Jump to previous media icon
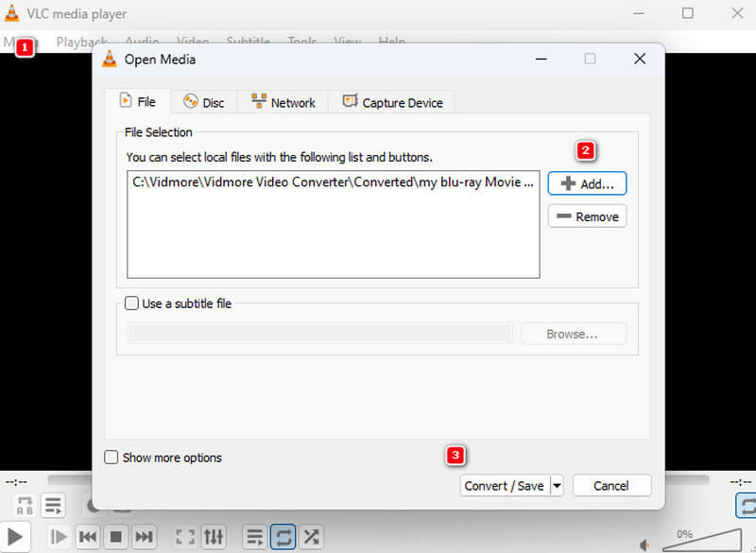The height and width of the screenshot is (553, 756). point(88,537)
